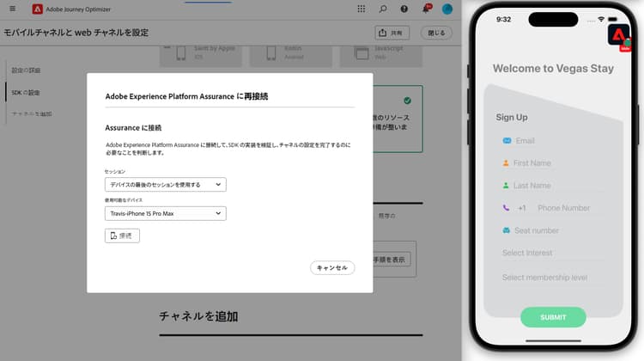
Task: Open the notifications bell
Action: click(x=426, y=9)
